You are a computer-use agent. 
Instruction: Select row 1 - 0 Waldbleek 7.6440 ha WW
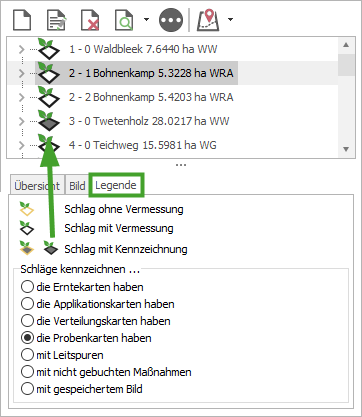[x=143, y=49]
